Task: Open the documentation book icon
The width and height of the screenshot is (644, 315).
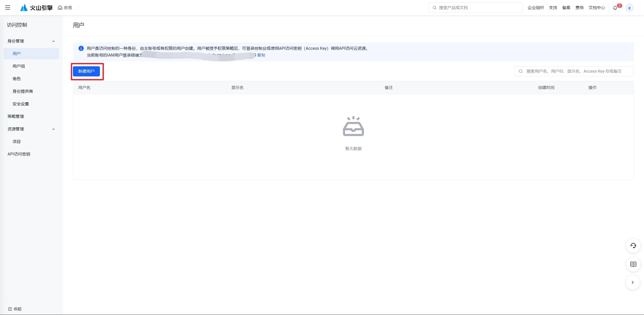Action: [x=633, y=264]
